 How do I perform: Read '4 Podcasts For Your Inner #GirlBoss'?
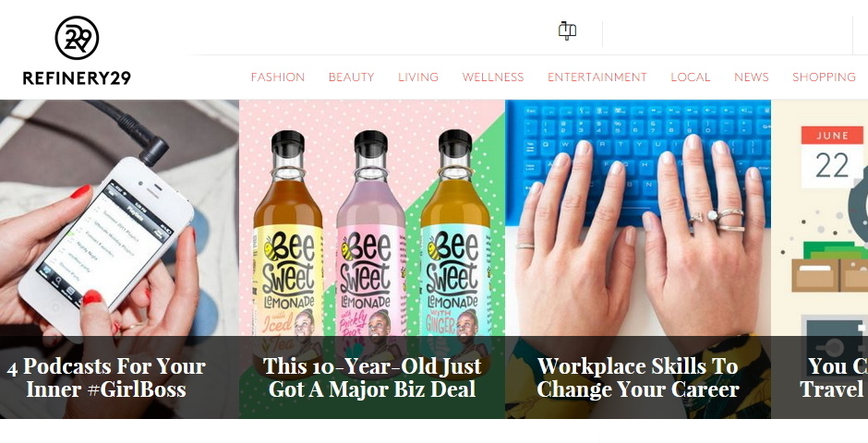pyautogui.click(x=106, y=377)
